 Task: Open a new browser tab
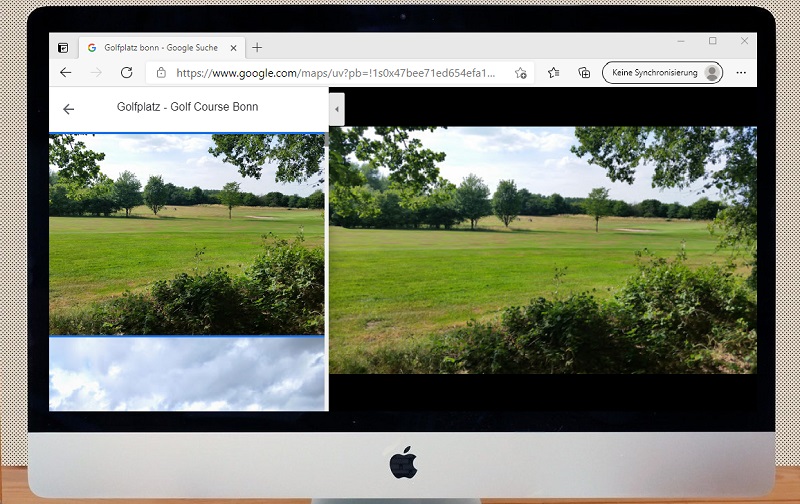257,48
